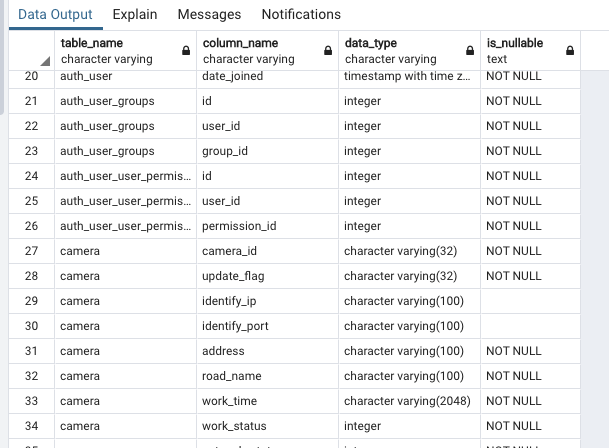Click the camera_id cell
This screenshot has height=448, width=609.
pos(268,251)
